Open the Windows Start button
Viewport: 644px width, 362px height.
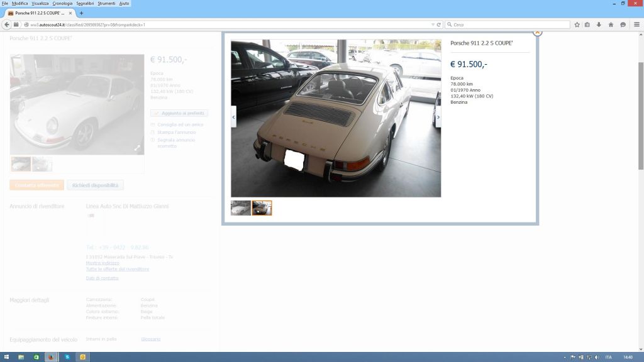[x=6, y=357]
